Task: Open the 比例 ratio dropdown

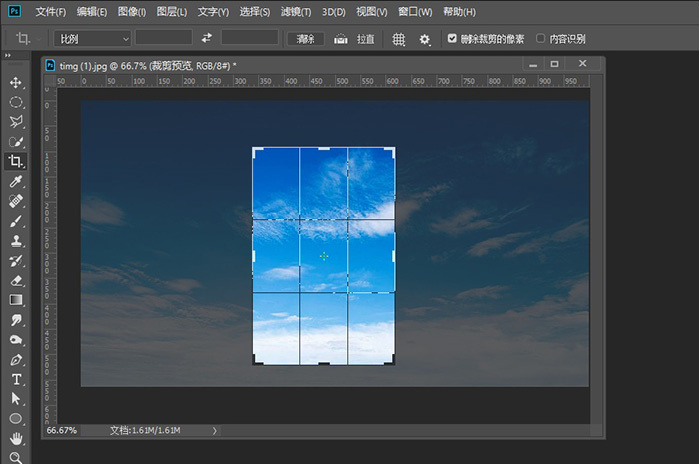Action: [92, 38]
